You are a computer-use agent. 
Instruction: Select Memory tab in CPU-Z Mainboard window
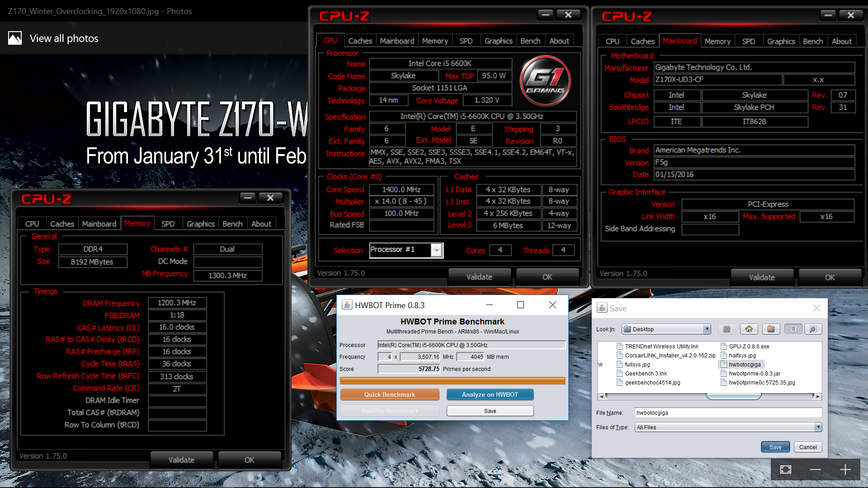point(717,41)
